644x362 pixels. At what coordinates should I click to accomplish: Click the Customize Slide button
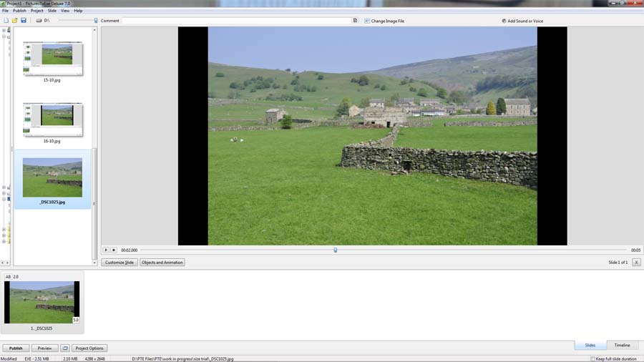(x=119, y=263)
